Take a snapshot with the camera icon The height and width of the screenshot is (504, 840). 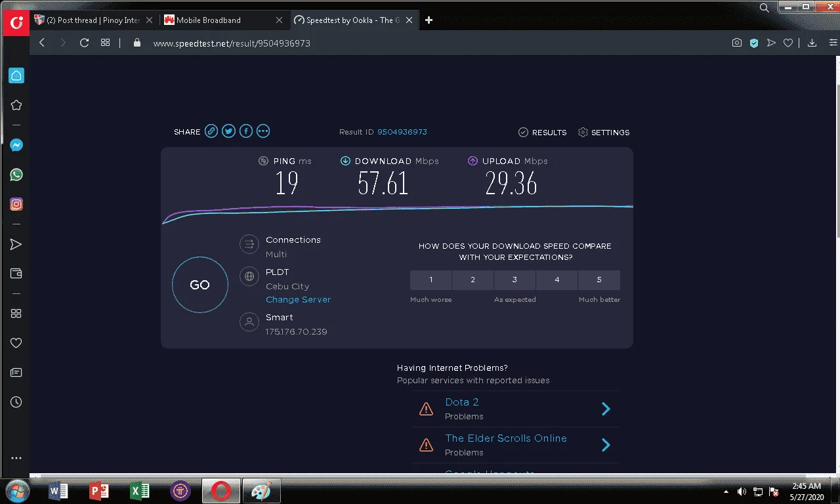coord(737,43)
